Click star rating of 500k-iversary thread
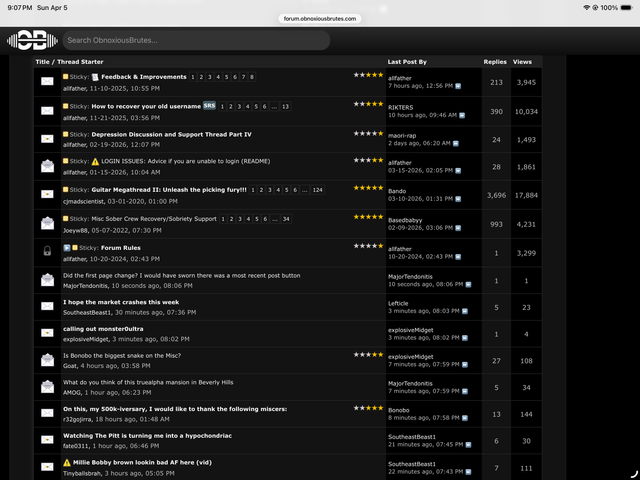Image resolution: width=640 pixels, height=480 pixels. 369,408
